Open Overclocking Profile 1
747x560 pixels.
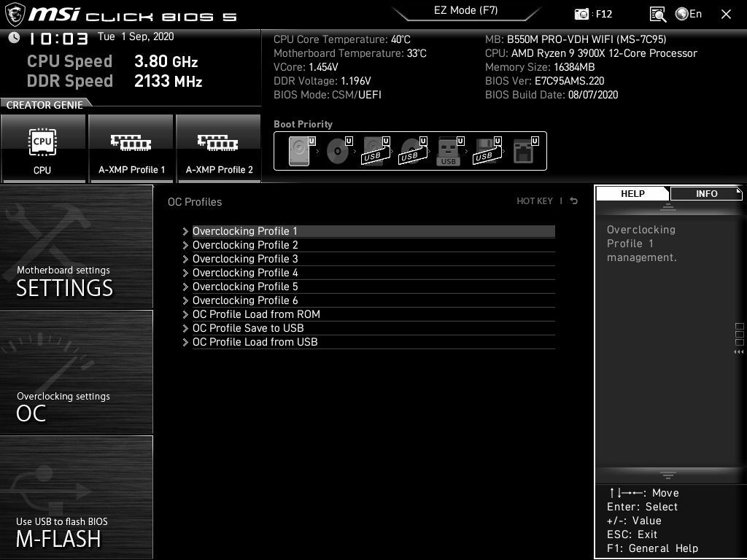[x=373, y=231]
